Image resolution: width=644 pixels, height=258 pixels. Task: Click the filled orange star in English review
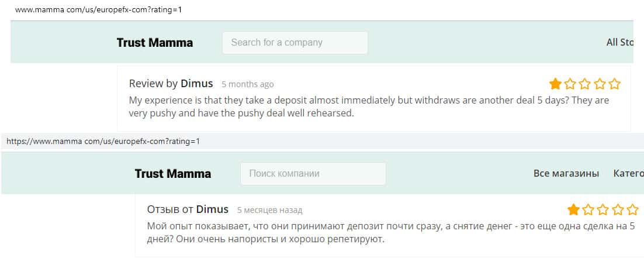(555, 84)
